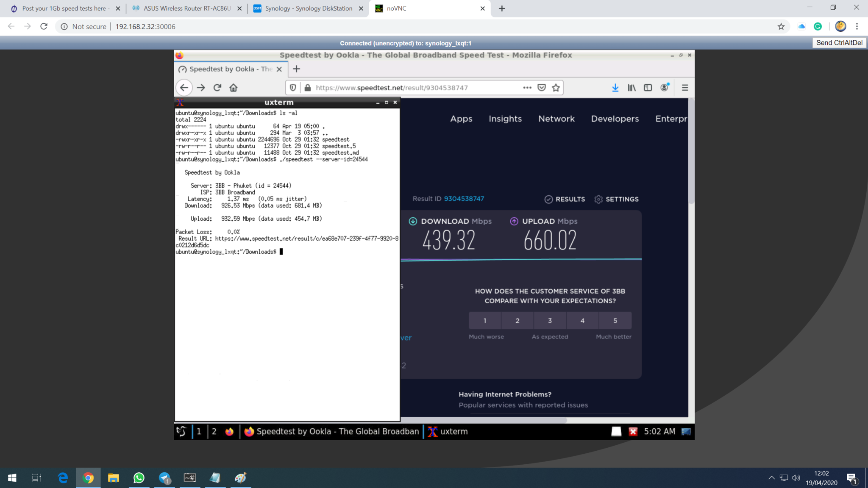Open Chrome site info Not secure
Screen dimensions: 868x488
coord(83,27)
